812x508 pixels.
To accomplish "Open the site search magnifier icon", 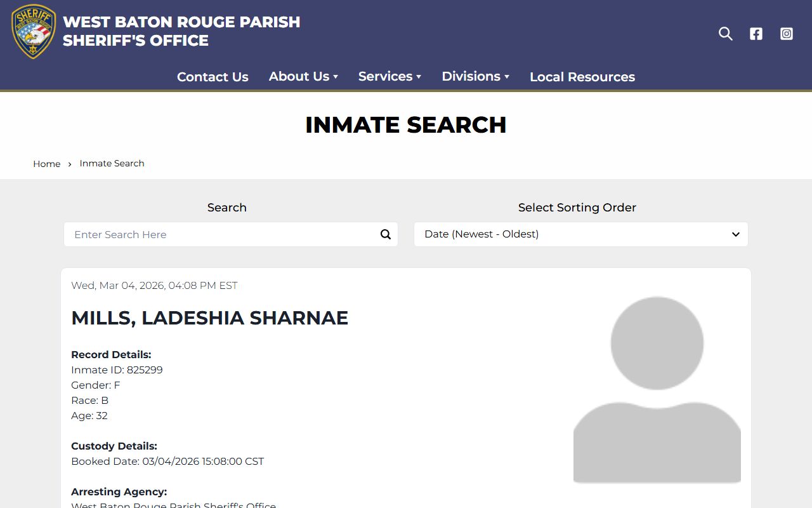I will coord(726,34).
